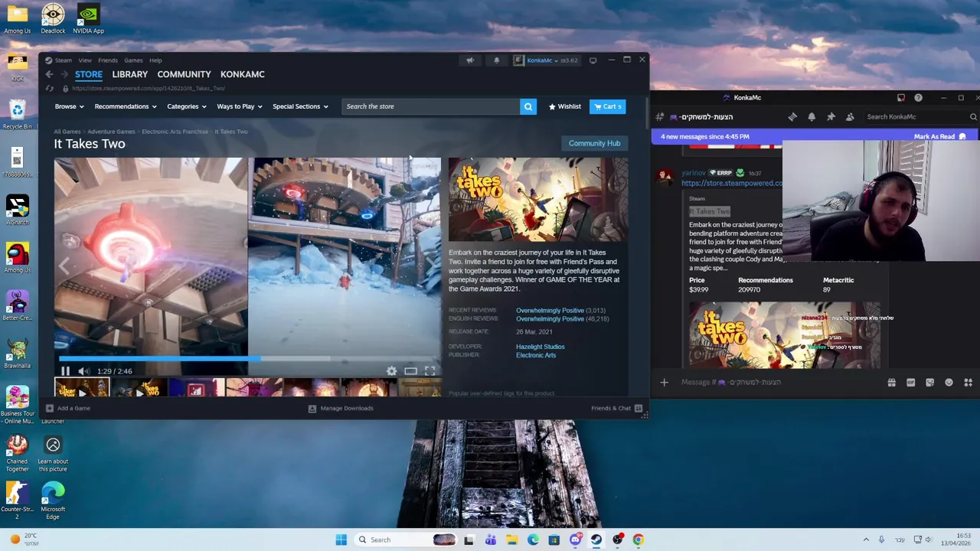Open Manage Downloads
The height and width of the screenshot is (551, 980).
tap(341, 408)
